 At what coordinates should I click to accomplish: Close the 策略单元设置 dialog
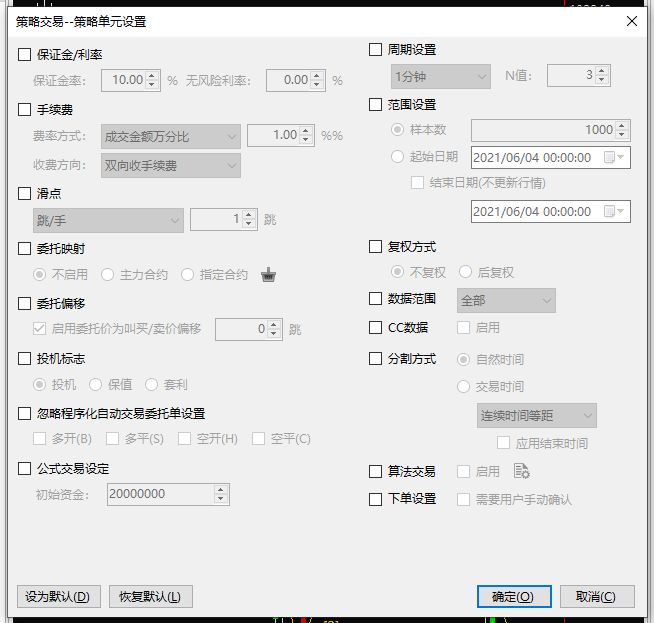click(631, 21)
